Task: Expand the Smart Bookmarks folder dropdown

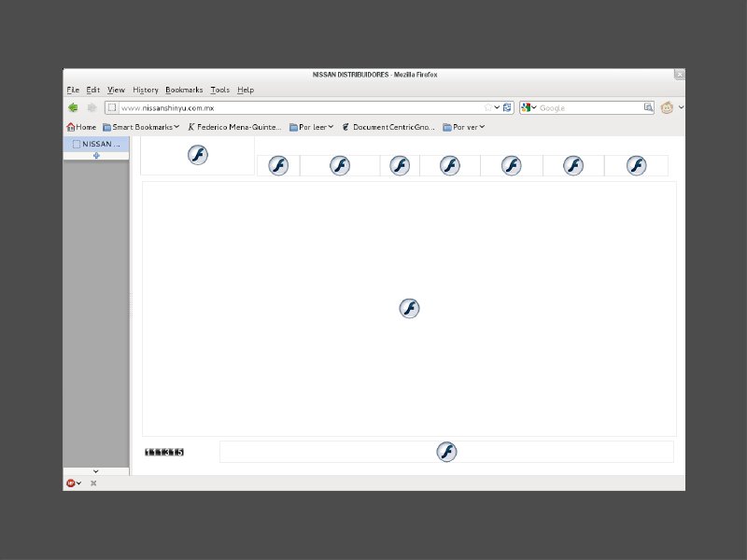Action: [141, 127]
